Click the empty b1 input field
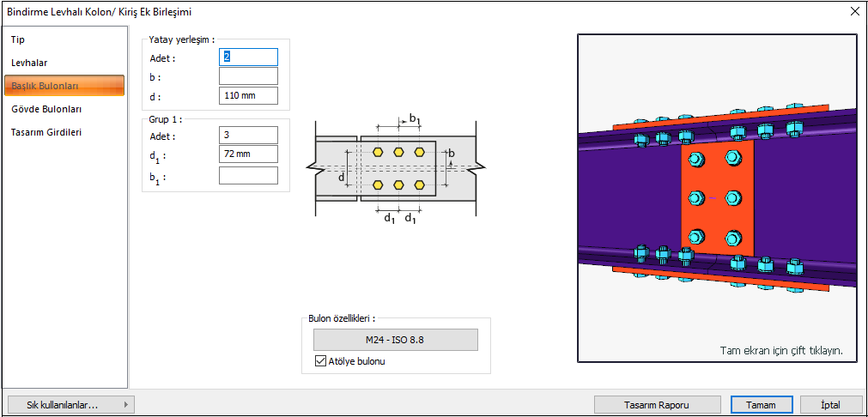 coord(248,175)
